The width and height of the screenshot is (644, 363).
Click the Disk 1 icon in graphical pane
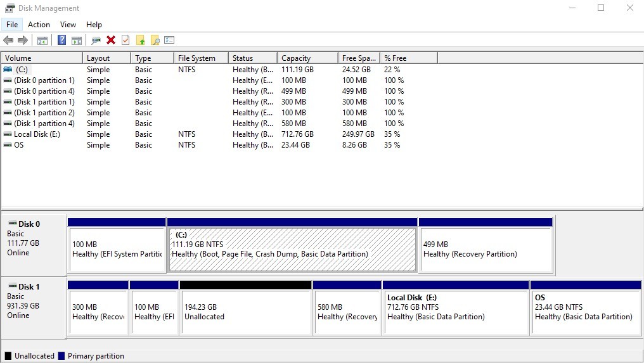point(13,286)
